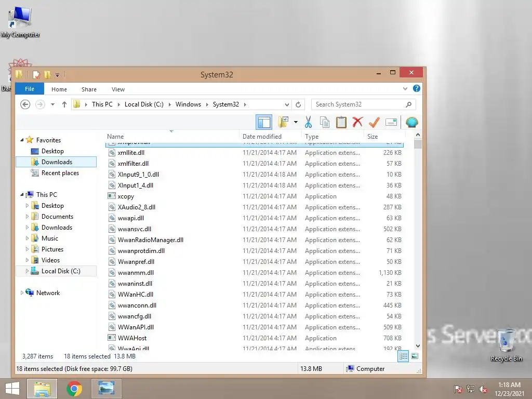The height and width of the screenshot is (399, 532).
Task: Switch to details view icon
Action: [x=403, y=356]
